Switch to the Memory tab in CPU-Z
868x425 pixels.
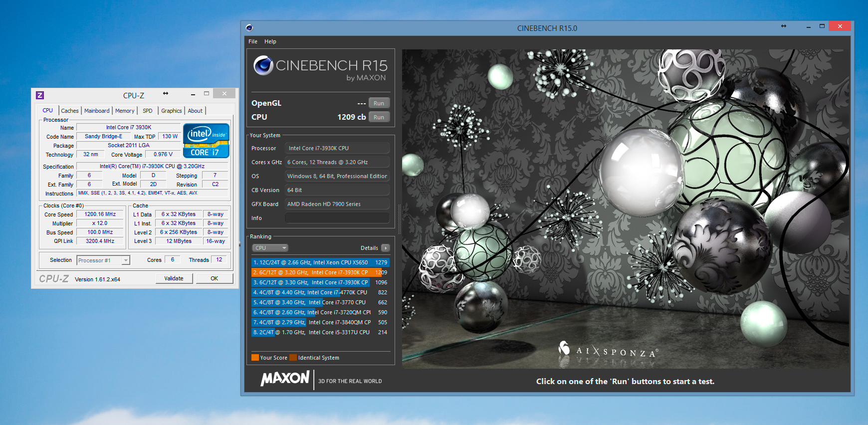coord(125,111)
